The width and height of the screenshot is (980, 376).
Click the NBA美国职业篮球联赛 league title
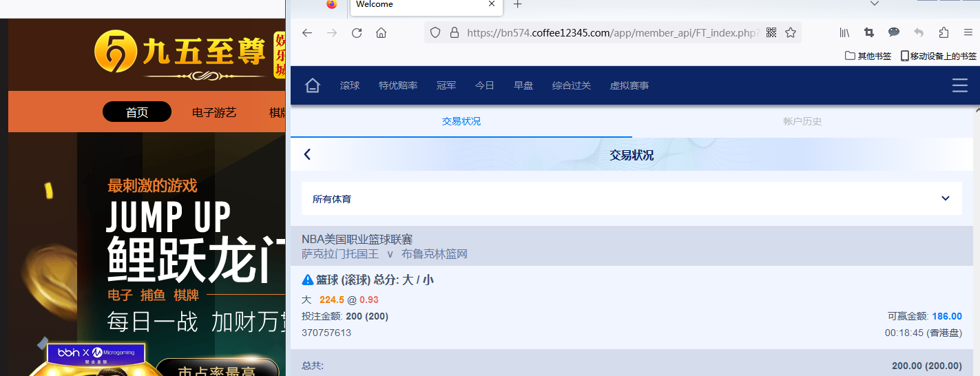coord(357,239)
